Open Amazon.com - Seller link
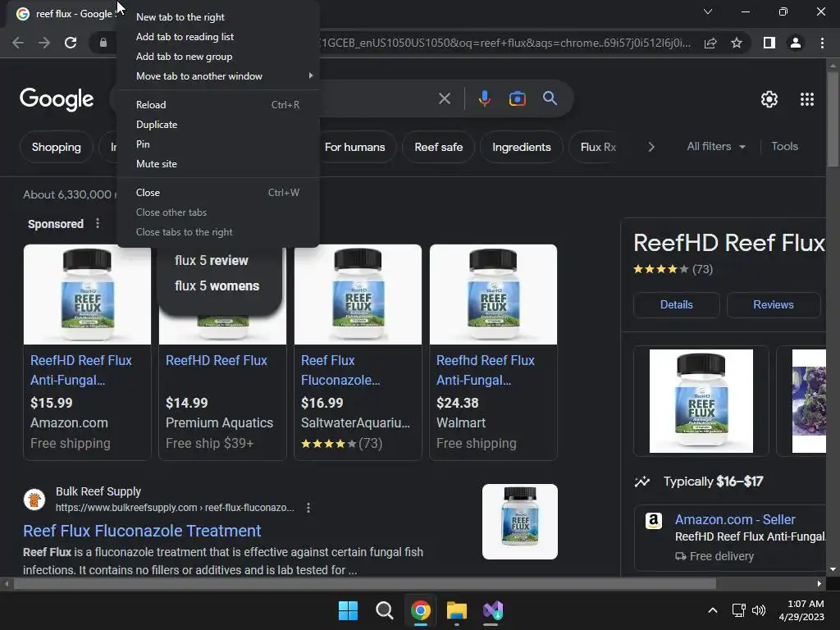The image size is (840, 630). pos(734,519)
